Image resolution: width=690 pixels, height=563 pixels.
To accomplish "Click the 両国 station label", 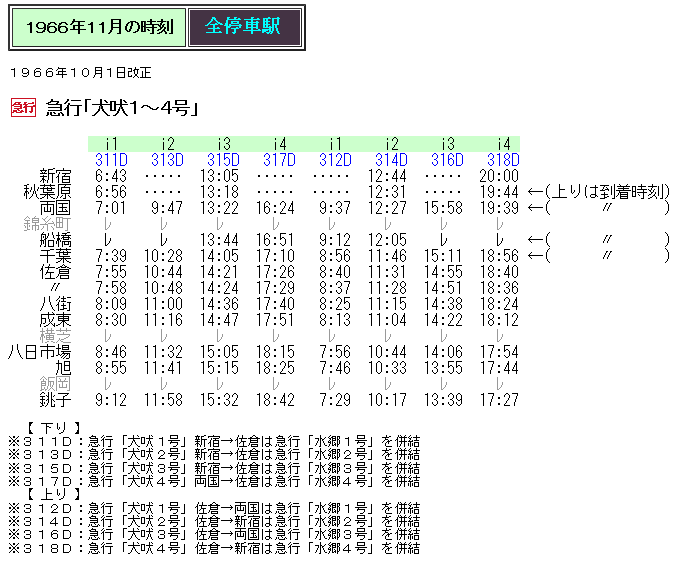I will click(x=55, y=208).
